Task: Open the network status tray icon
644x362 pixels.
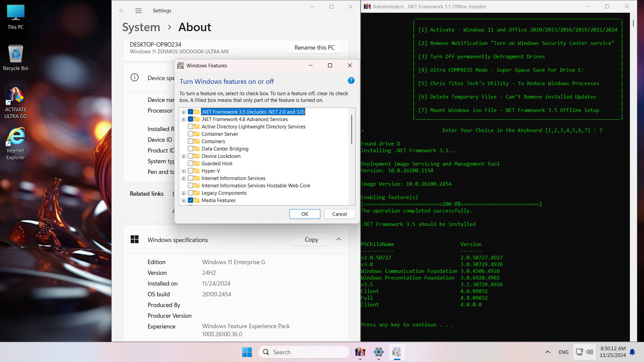Action: [x=579, y=352]
